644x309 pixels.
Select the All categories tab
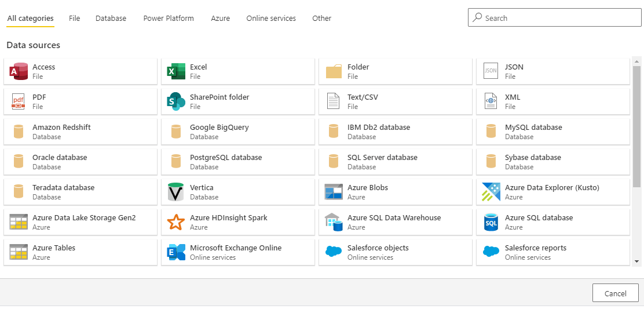tap(30, 18)
